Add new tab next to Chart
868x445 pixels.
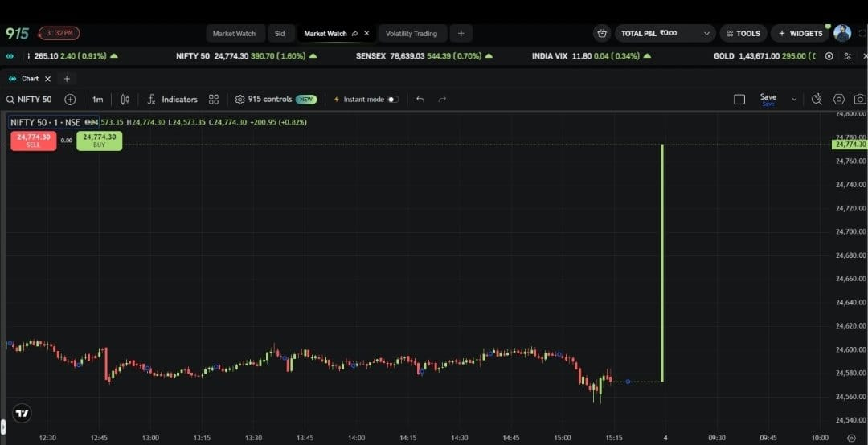tap(67, 79)
